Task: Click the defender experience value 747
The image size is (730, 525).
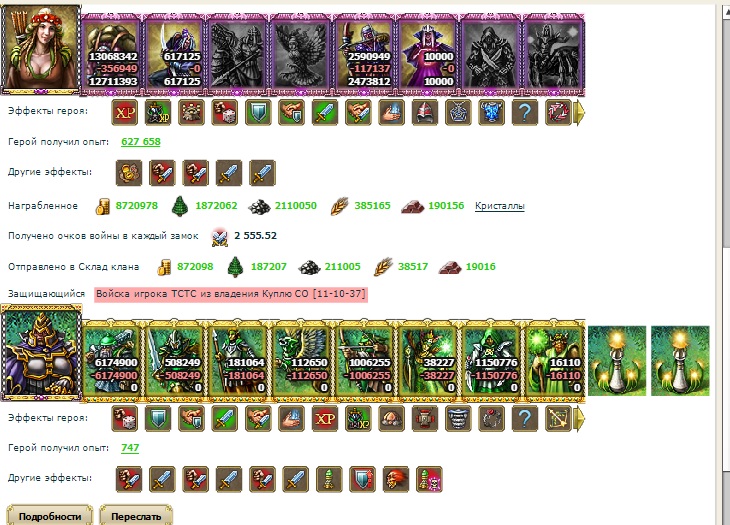Action: 130,448
